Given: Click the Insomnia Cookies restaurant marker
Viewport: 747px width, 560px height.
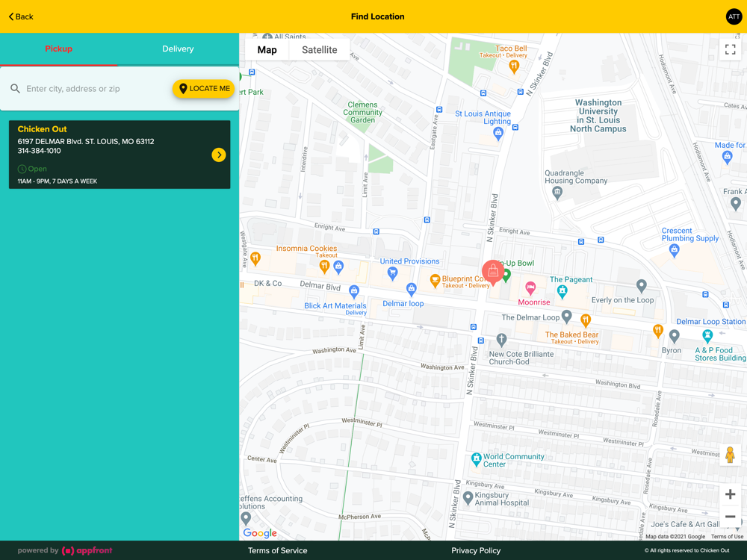Looking at the screenshot, I should coord(324,267).
